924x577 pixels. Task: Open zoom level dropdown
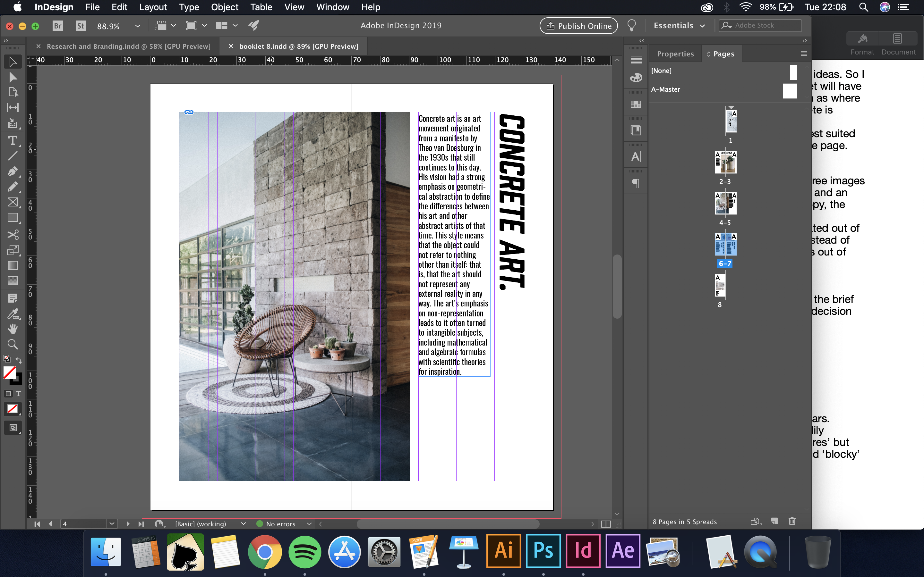[x=137, y=26]
